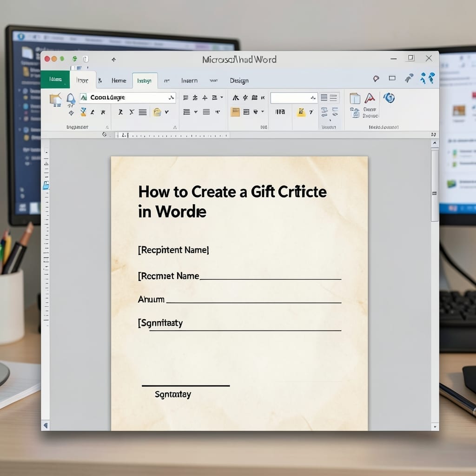Click the "IIIa" text button in the ribbon
Viewport: 476px width, 476px height.
tap(280, 112)
